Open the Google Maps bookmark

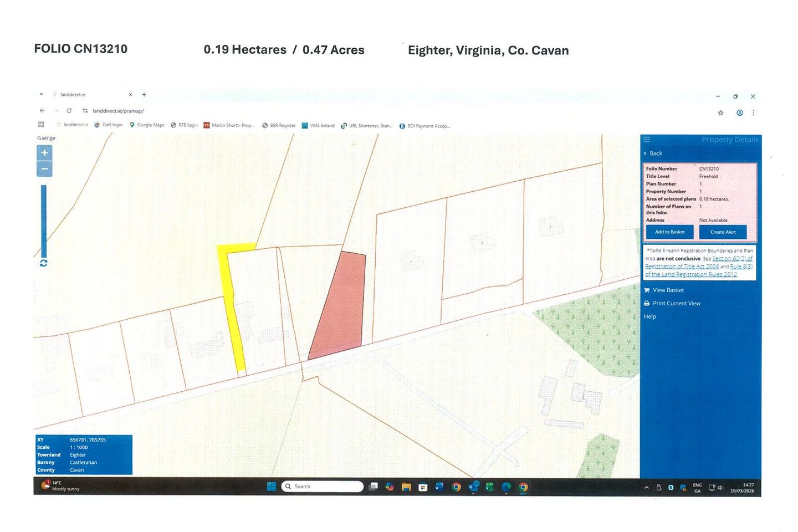(147, 125)
